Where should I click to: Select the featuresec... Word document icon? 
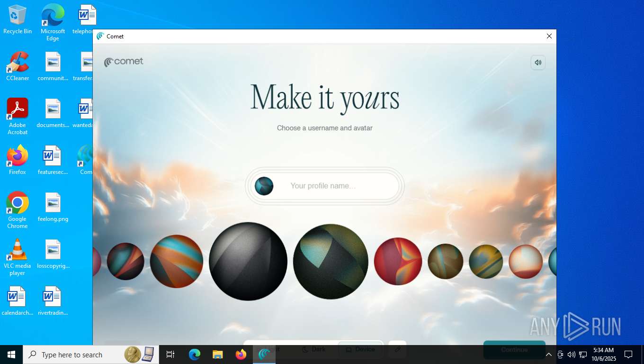pyautogui.click(x=53, y=160)
